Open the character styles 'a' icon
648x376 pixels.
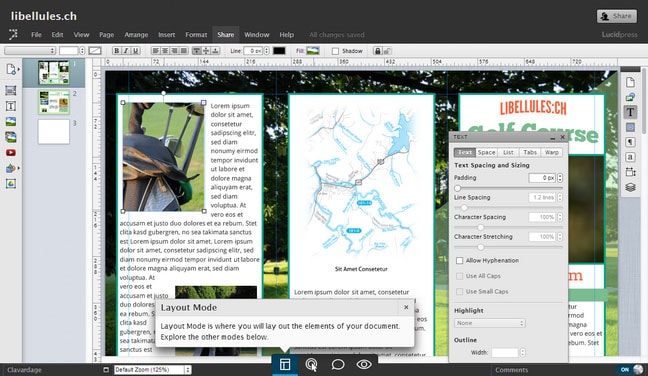pos(630,157)
